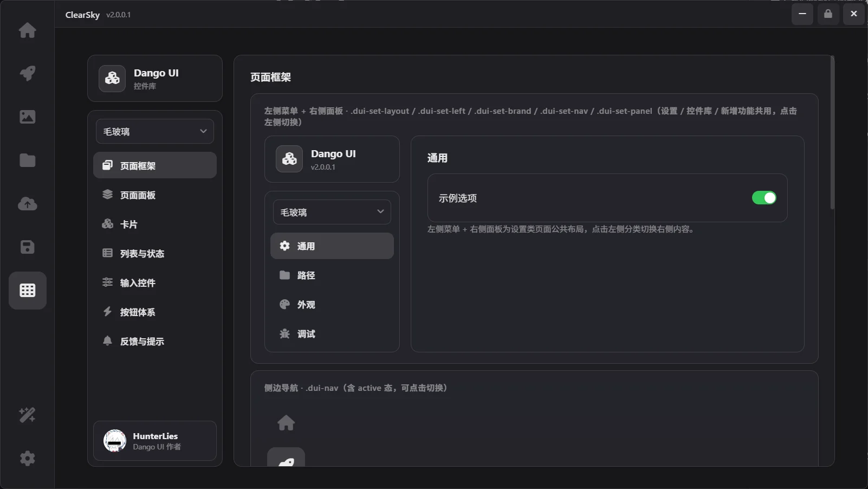Open the 毛玻璃 dropdown in left panel
This screenshot has height=489, width=868.
155,131
